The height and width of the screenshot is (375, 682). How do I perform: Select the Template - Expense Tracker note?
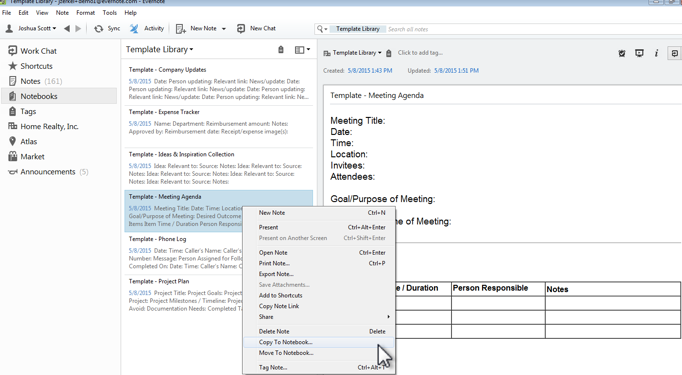coord(218,126)
